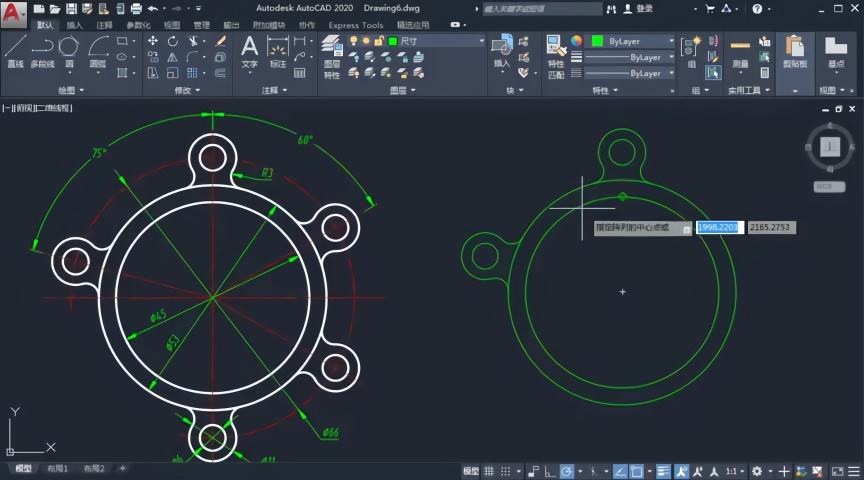Image resolution: width=864 pixels, height=480 pixels.
Task: Click the Save icon in quick access toolbar
Action: pos(71,8)
